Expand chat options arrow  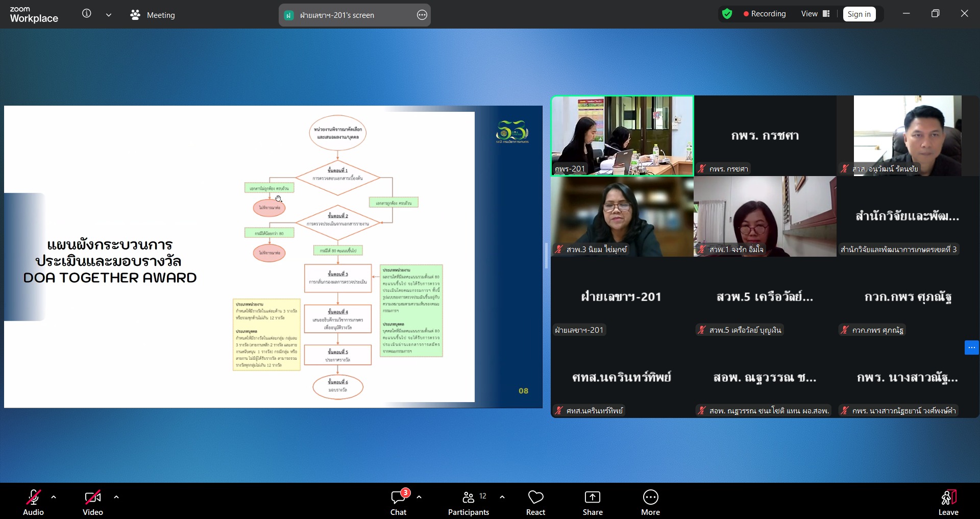click(x=419, y=497)
